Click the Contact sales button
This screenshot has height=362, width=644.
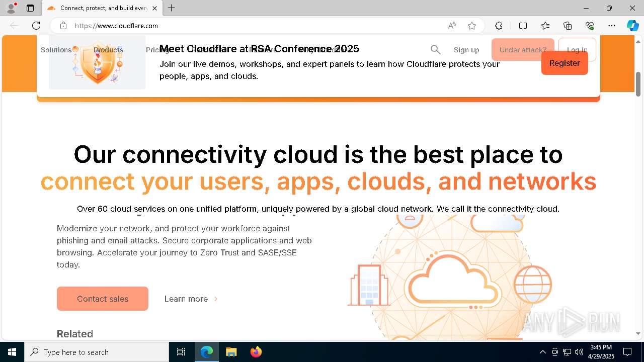(103, 299)
